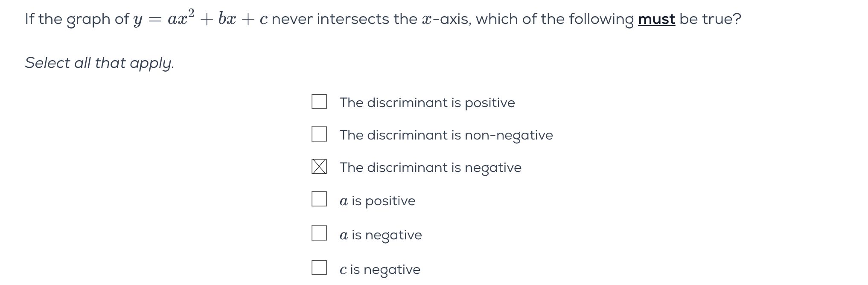Click "be true?" at the question's end
This screenshot has height=285, width=868.
(710, 19)
